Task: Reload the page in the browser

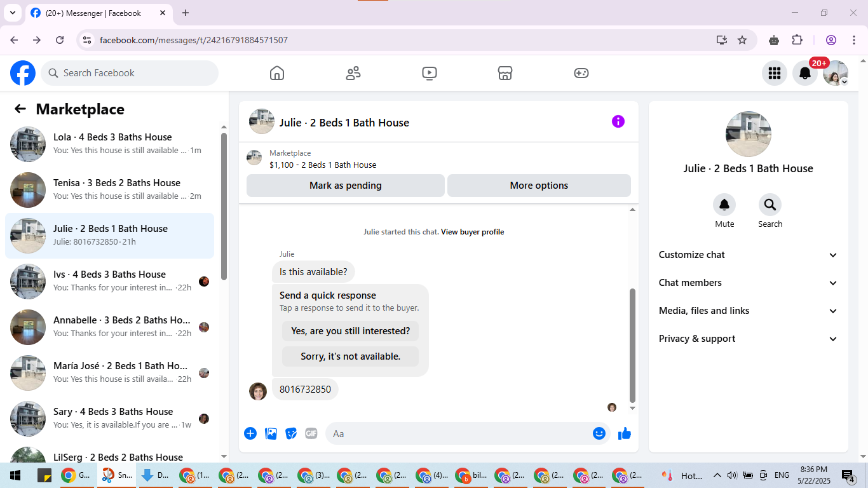Action: [60, 40]
